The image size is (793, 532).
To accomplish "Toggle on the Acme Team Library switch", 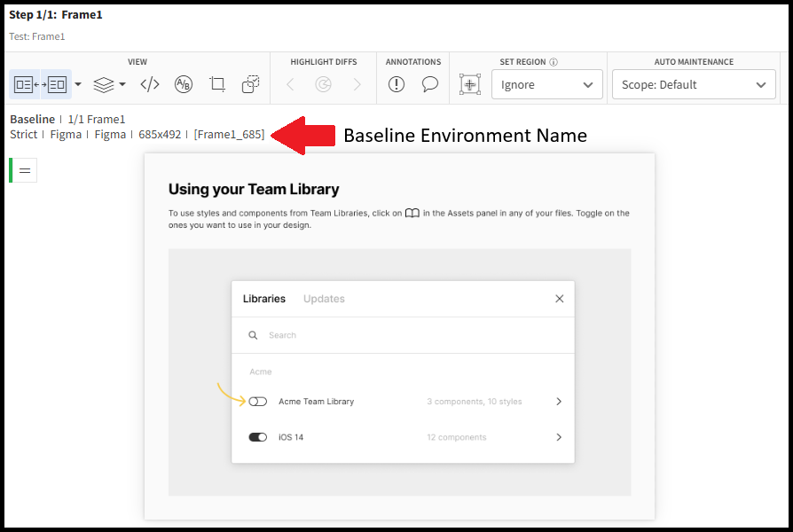I will click(258, 402).
